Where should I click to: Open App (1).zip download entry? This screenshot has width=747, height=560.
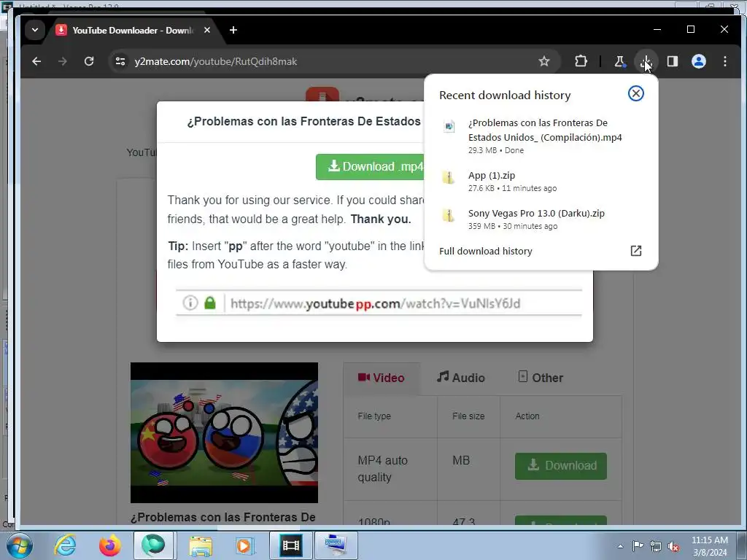click(541, 182)
